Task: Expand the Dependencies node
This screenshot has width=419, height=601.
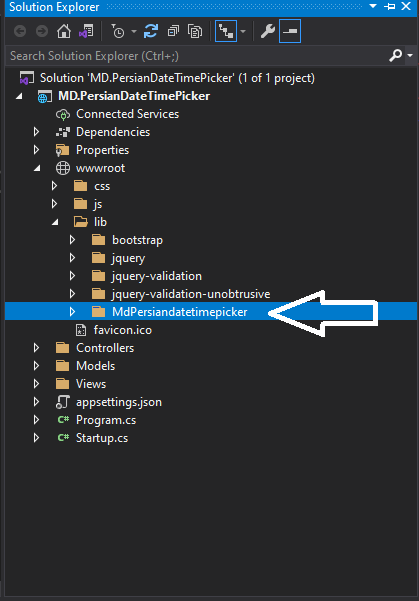Action: click(x=36, y=132)
